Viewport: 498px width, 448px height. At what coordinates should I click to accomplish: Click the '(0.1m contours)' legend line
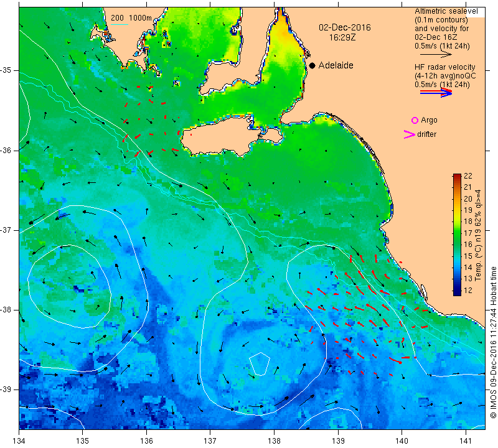(x=441, y=20)
